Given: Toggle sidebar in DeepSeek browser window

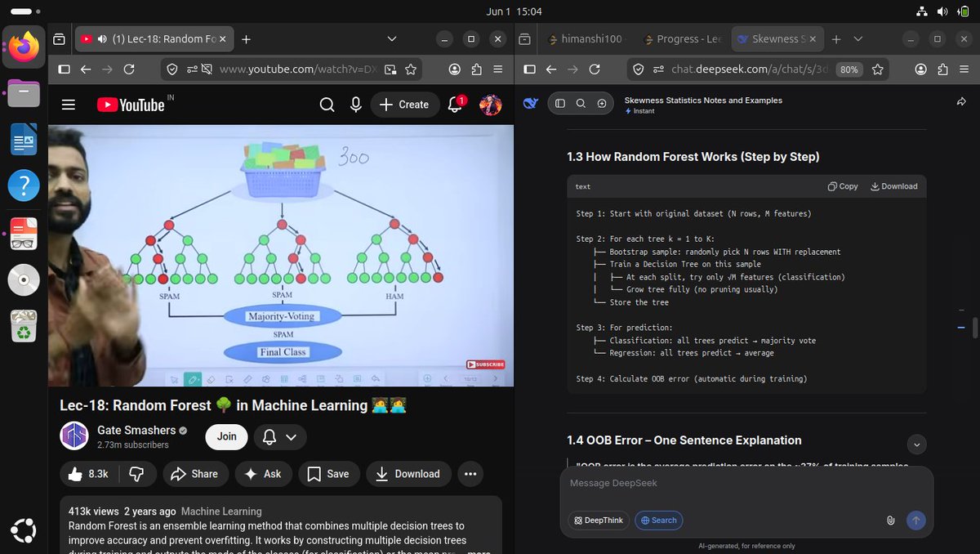Looking at the screenshot, I should point(529,69).
